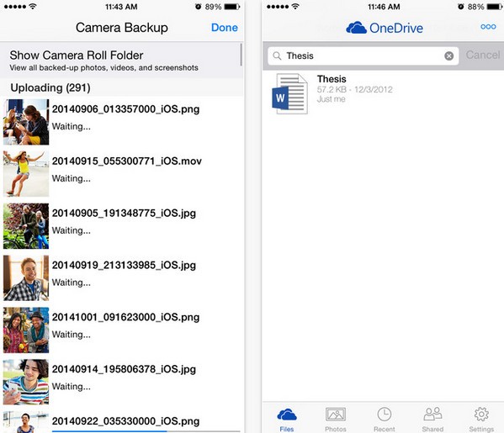Focus the Thesis search field

point(363,55)
